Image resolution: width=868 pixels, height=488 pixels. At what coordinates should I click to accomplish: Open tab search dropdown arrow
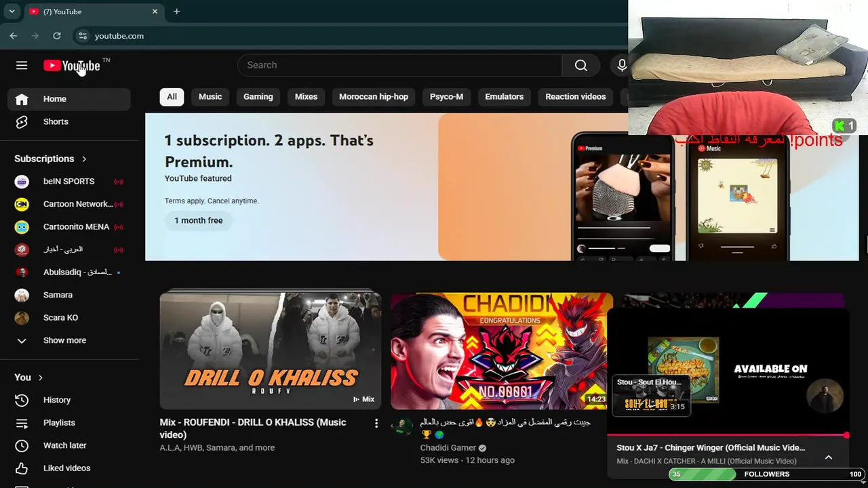pyautogui.click(x=12, y=12)
